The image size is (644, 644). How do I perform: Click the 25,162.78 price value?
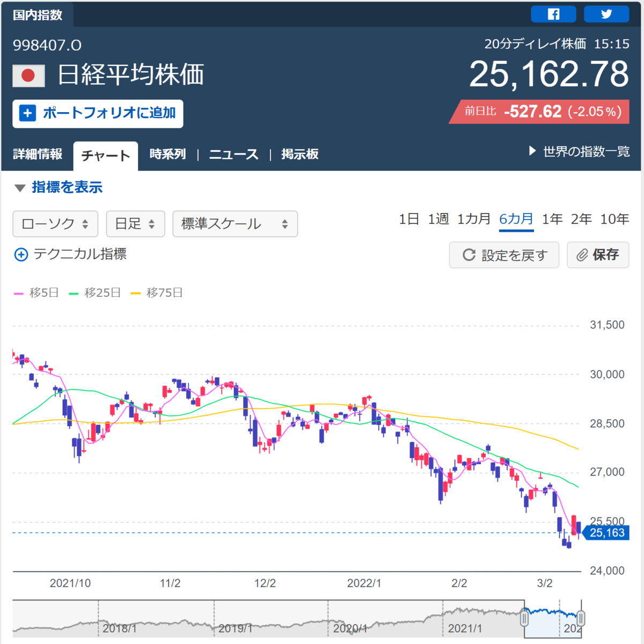(548, 74)
